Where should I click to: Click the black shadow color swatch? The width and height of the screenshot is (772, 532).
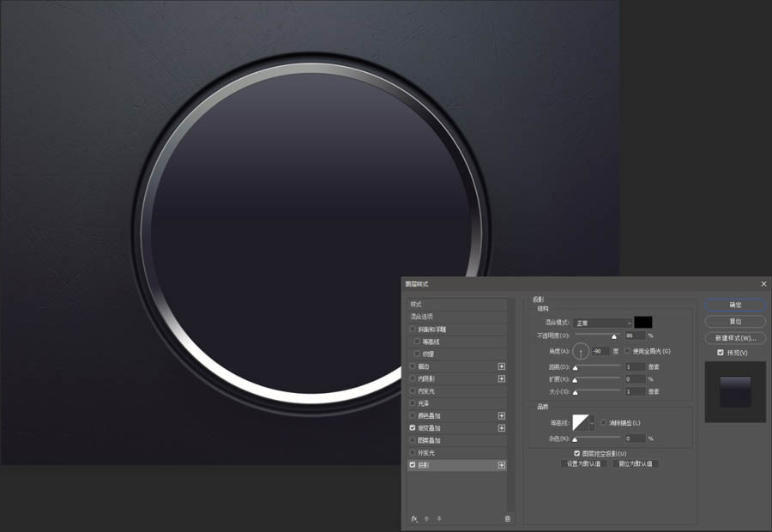pyautogui.click(x=643, y=323)
